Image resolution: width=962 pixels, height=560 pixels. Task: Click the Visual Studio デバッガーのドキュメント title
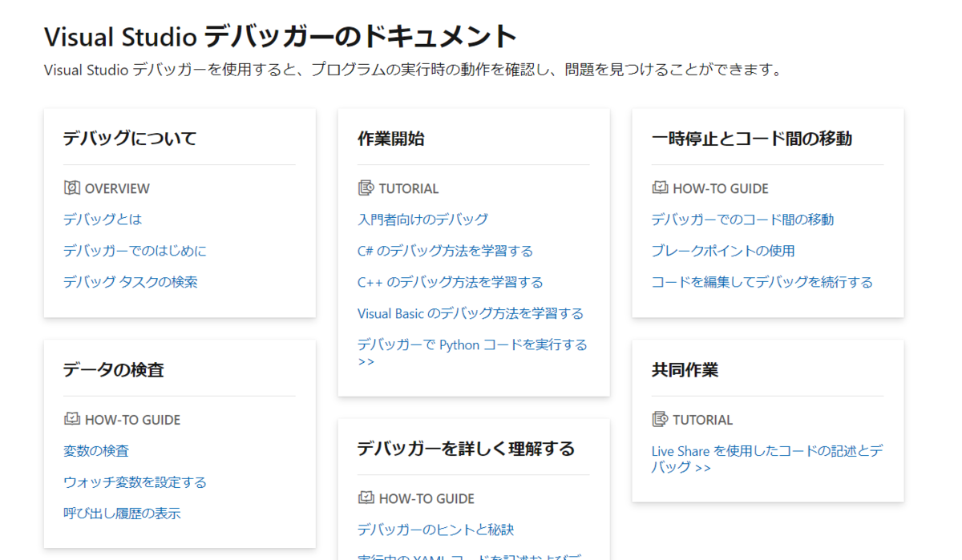(x=281, y=36)
